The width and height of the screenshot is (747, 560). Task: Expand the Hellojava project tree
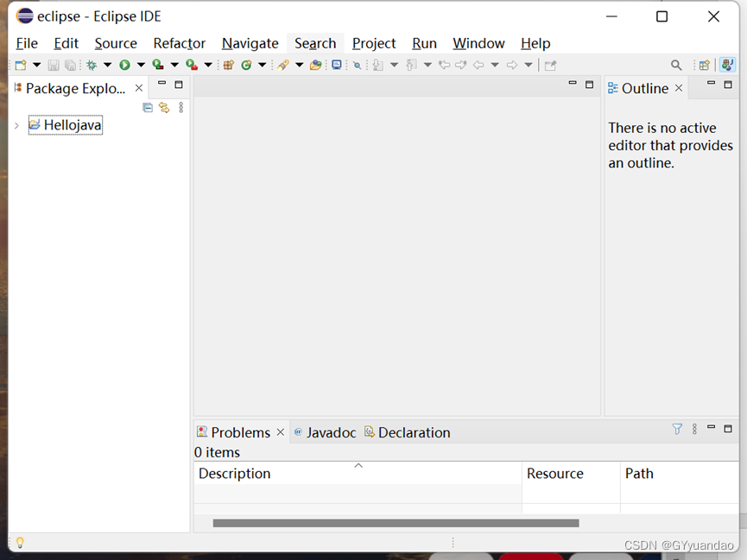(16, 125)
